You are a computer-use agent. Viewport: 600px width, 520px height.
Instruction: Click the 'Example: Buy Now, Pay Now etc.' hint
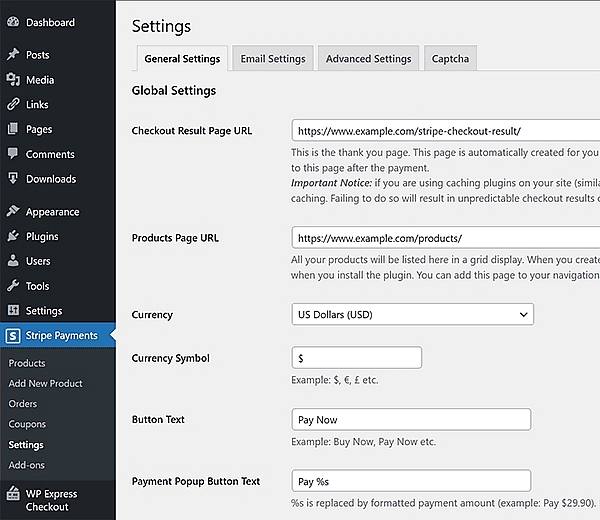click(x=364, y=442)
